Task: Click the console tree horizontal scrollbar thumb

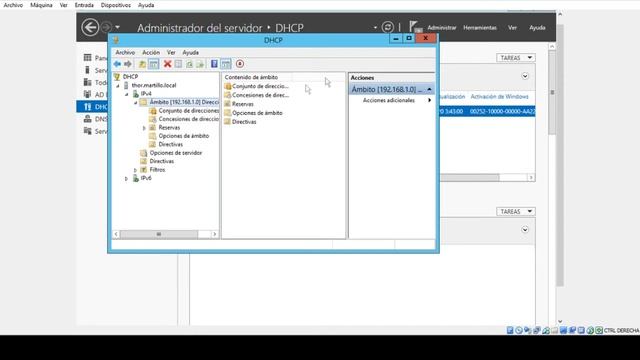Action: tap(159, 234)
